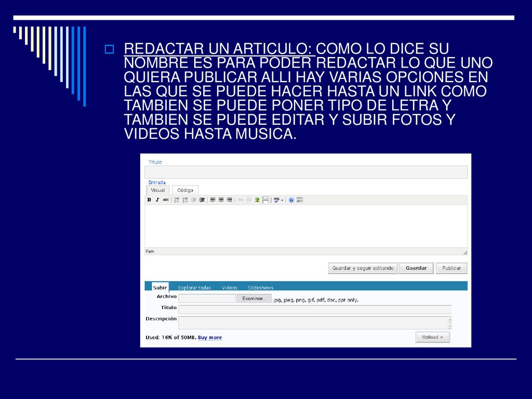
Task: Open the spellchecker language dropdown arrow
Action: 282,200
